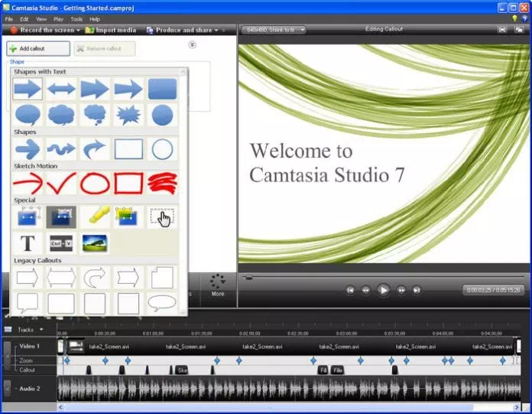Open the Edit menu

click(x=24, y=19)
